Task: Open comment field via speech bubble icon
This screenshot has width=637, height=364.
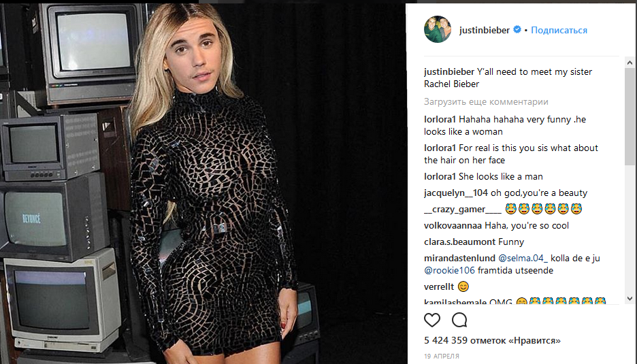Action: tap(459, 320)
